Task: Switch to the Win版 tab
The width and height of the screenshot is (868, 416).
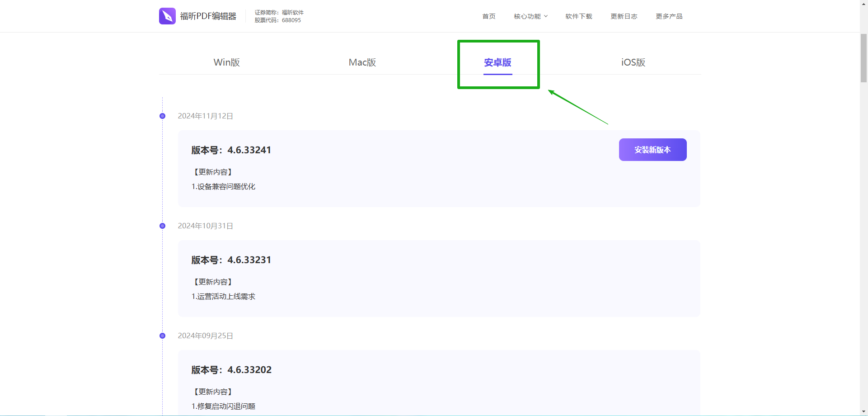Action: tap(226, 62)
